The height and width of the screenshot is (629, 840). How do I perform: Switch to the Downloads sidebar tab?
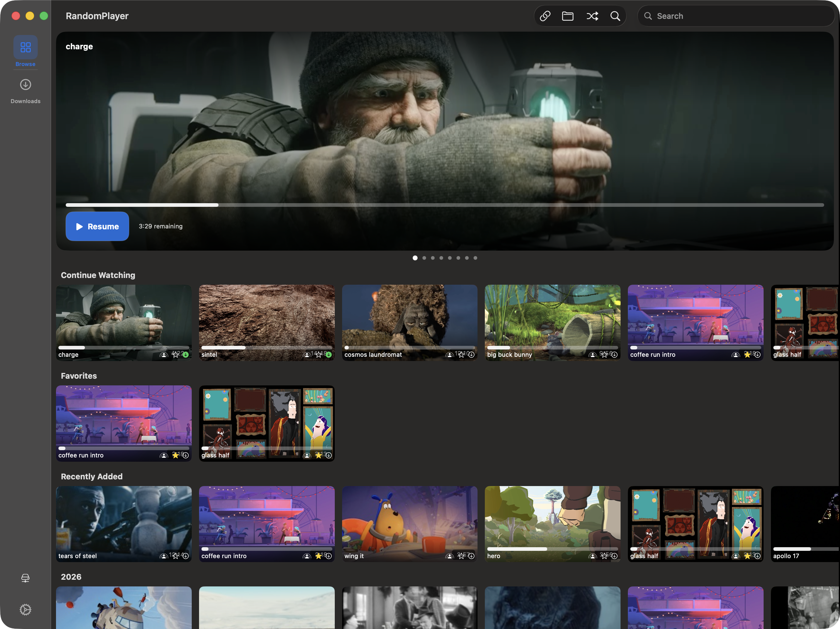(x=26, y=91)
